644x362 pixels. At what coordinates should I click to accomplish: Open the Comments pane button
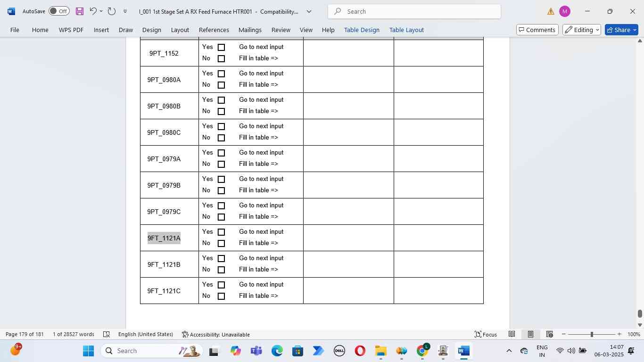[x=537, y=30]
